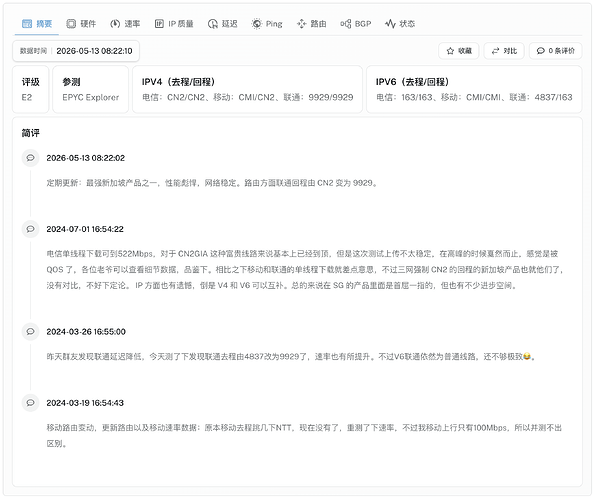
Task: Click the 简评 heading
Action: tap(30, 133)
